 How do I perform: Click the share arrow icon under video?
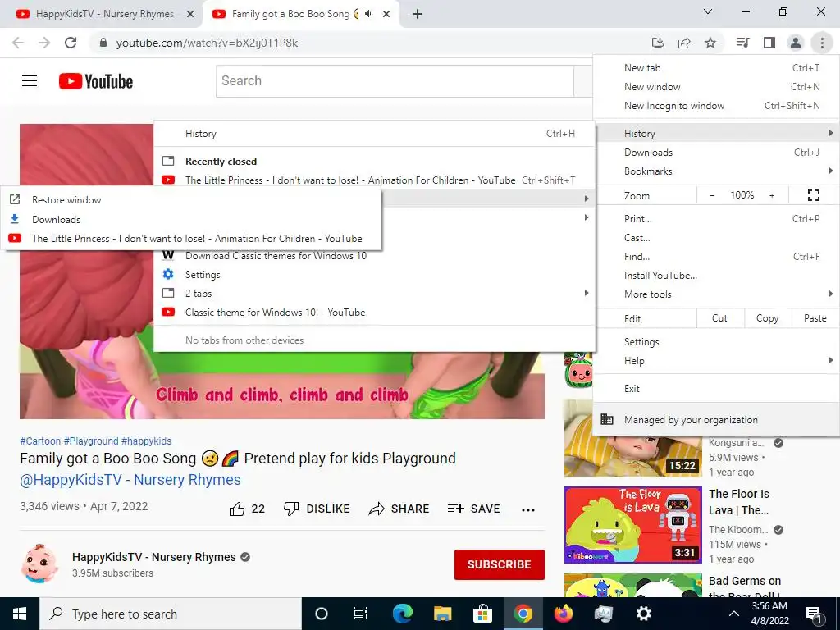pyautogui.click(x=377, y=509)
